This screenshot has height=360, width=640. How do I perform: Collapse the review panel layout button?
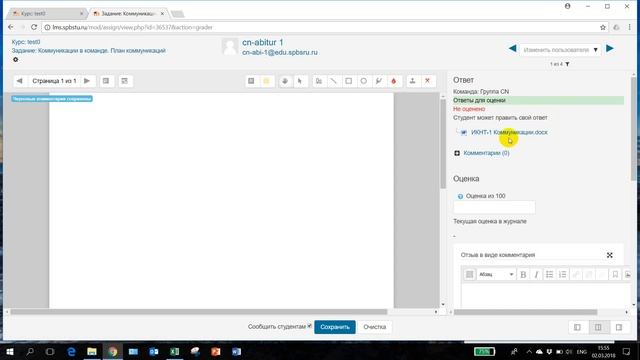577,327
